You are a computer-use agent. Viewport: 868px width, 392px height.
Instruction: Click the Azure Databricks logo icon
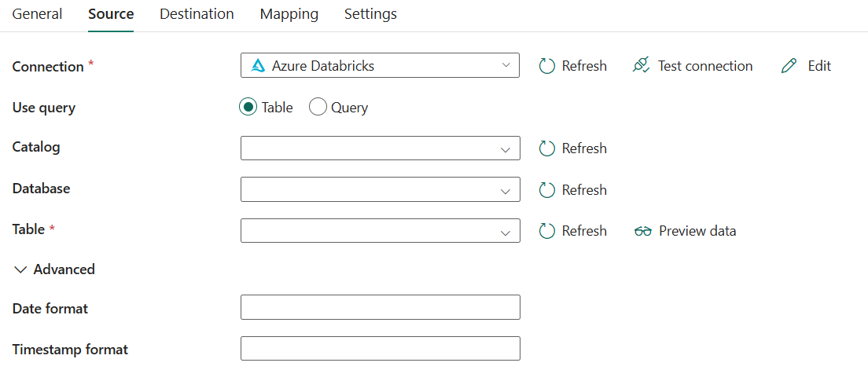pyautogui.click(x=259, y=66)
